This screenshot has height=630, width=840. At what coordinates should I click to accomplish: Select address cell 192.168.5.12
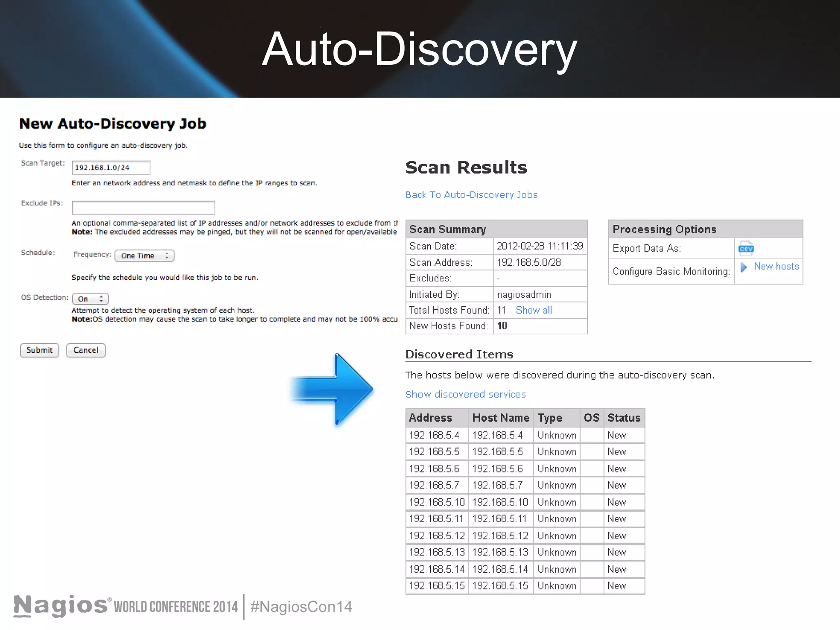tap(437, 536)
